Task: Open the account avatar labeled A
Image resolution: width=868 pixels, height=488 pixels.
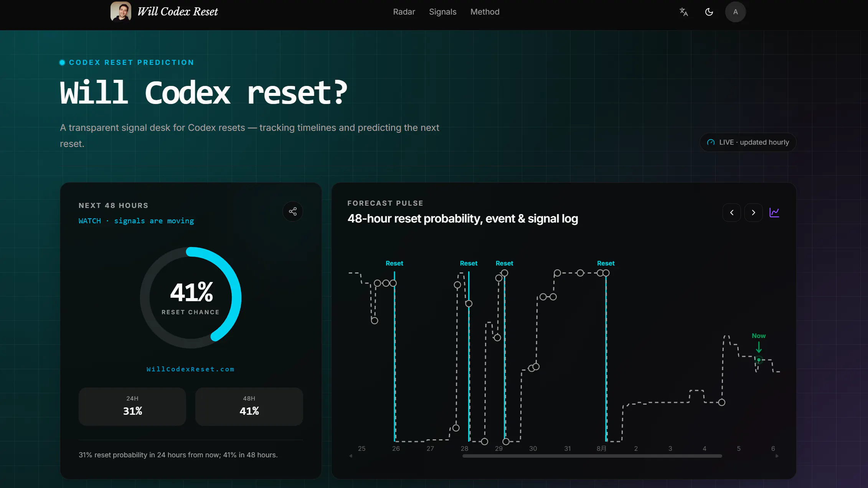Action: point(735,12)
